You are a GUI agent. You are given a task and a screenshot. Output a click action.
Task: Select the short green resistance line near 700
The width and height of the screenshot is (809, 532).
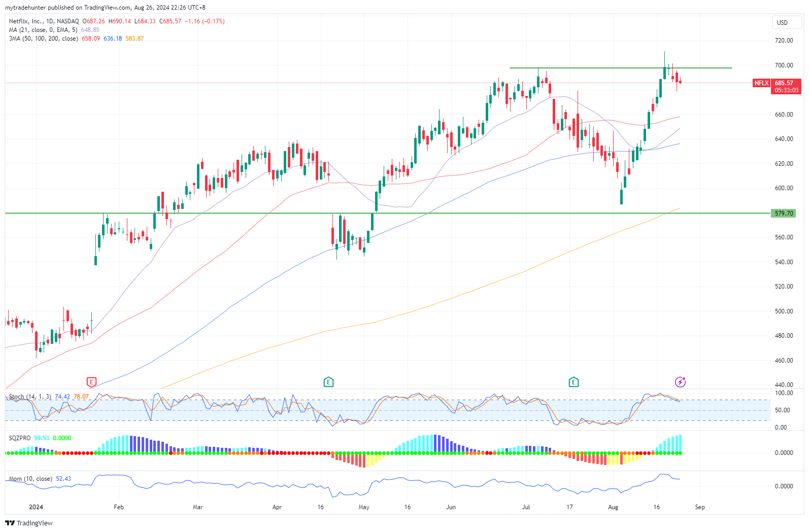click(x=621, y=67)
